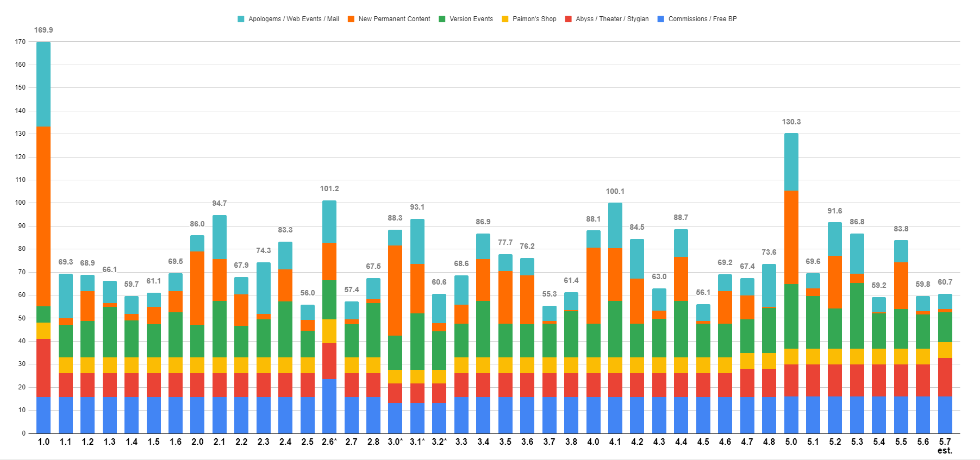The height and width of the screenshot is (460, 980).
Task: Click the orange segment of bar 5.5
Action: 901,286
